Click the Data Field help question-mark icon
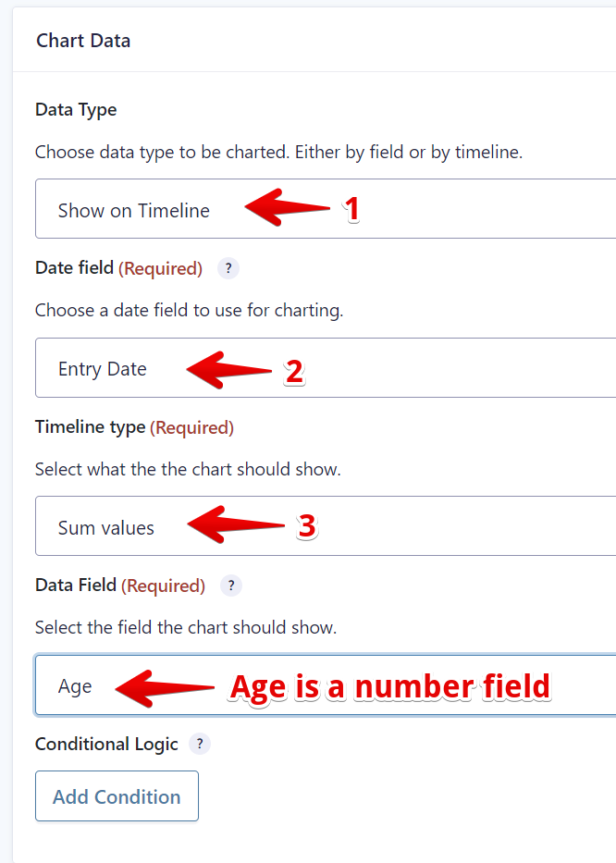The width and height of the screenshot is (616, 863). pyautogui.click(x=231, y=586)
